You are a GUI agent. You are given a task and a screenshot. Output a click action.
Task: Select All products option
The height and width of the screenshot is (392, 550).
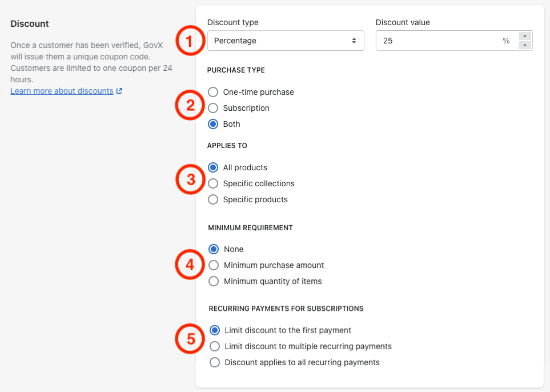coord(213,167)
